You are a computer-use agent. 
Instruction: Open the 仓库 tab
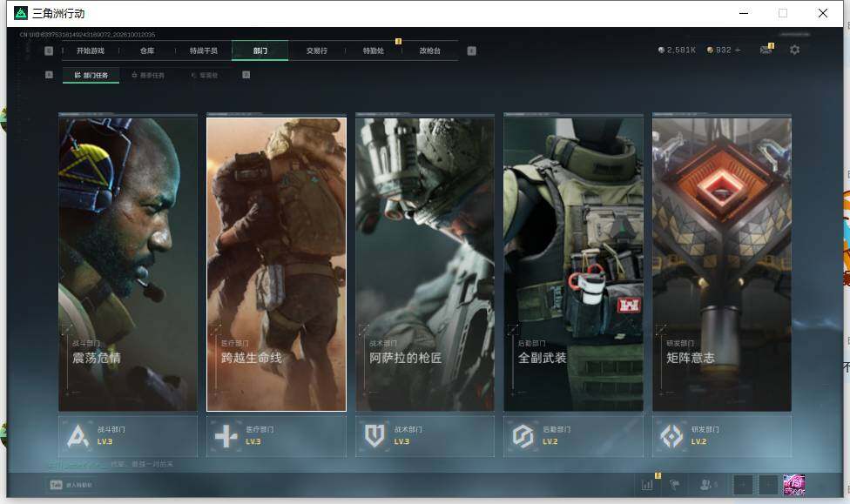147,50
